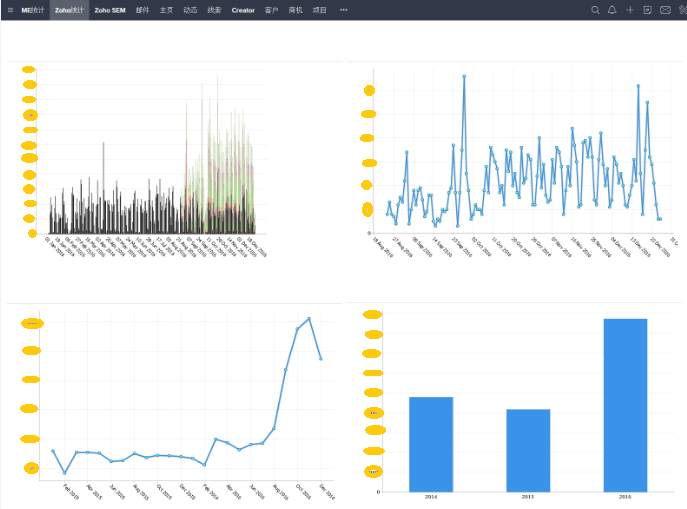Open the 线索 tab
The image size is (687, 509).
coord(215,10)
